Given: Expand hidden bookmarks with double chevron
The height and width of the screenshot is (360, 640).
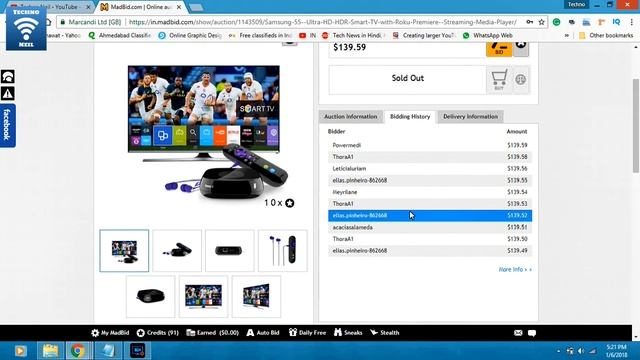Looking at the screenshot, I should [567, 36].
